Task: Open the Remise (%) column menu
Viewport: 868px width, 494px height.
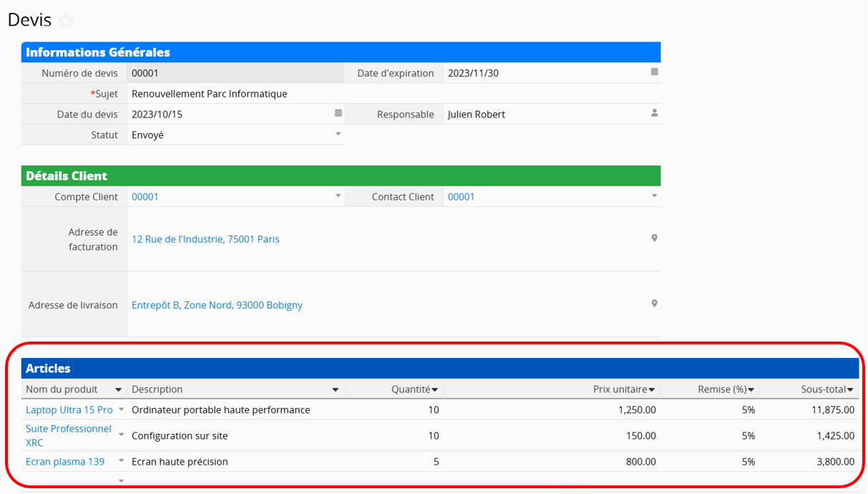Action: (751, 389)
